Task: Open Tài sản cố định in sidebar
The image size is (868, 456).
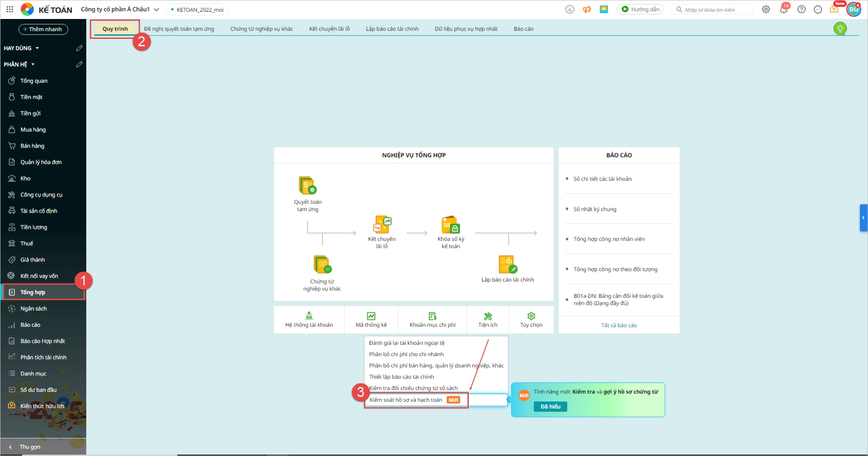Action: (43, 211)
